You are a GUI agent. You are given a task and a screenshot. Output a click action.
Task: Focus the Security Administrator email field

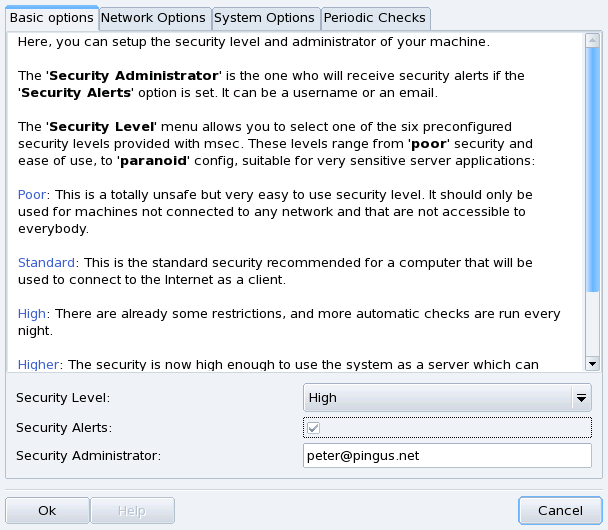coord(447,456)
